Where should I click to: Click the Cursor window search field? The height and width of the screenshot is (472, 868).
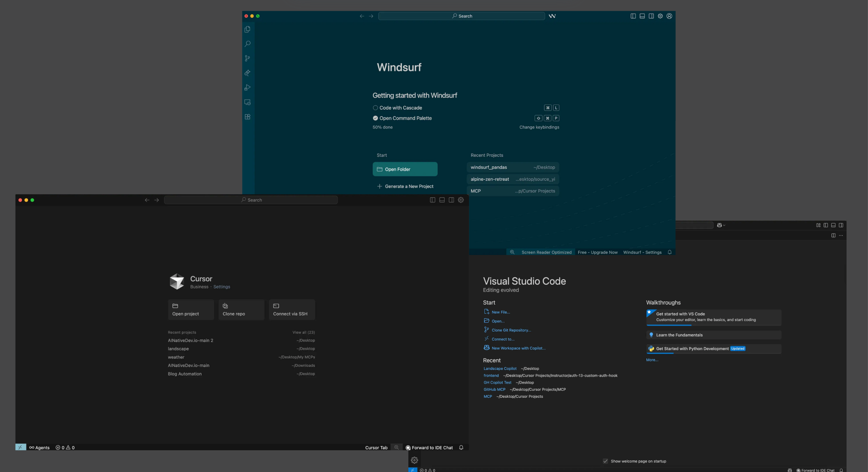pyautogui.click(x=251, y=200)
